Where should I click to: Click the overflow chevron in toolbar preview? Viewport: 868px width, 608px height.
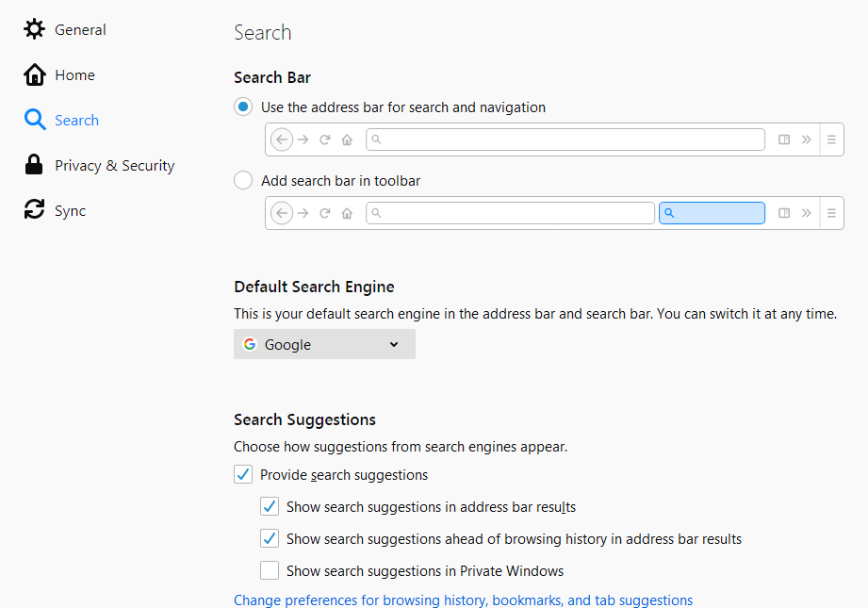(807, 139)
